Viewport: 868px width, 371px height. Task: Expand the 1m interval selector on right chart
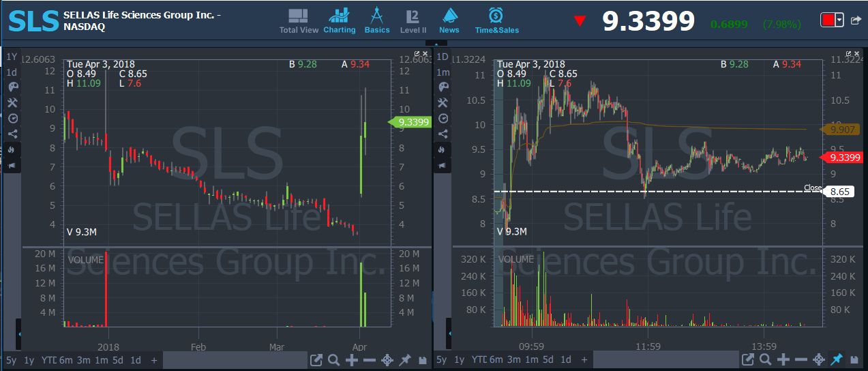pos(443,72)
